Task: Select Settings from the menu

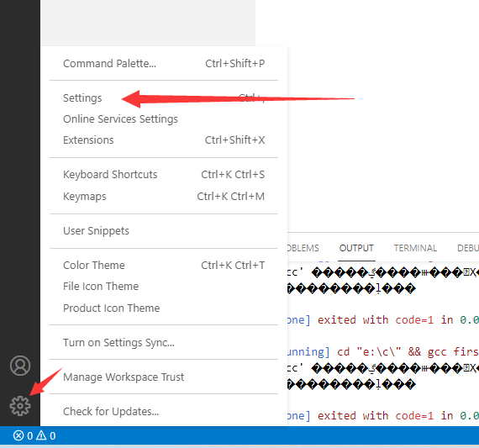Action: click(x=164, y=98)
